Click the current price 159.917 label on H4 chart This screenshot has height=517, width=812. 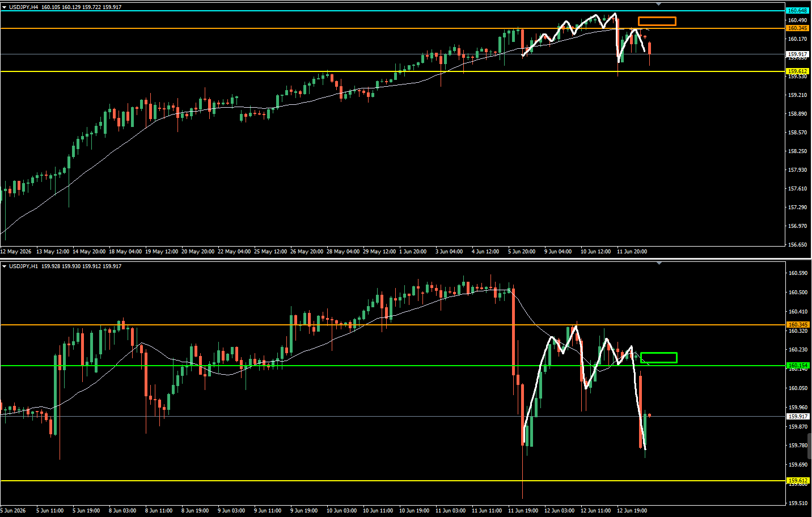[x=798, y=54]
